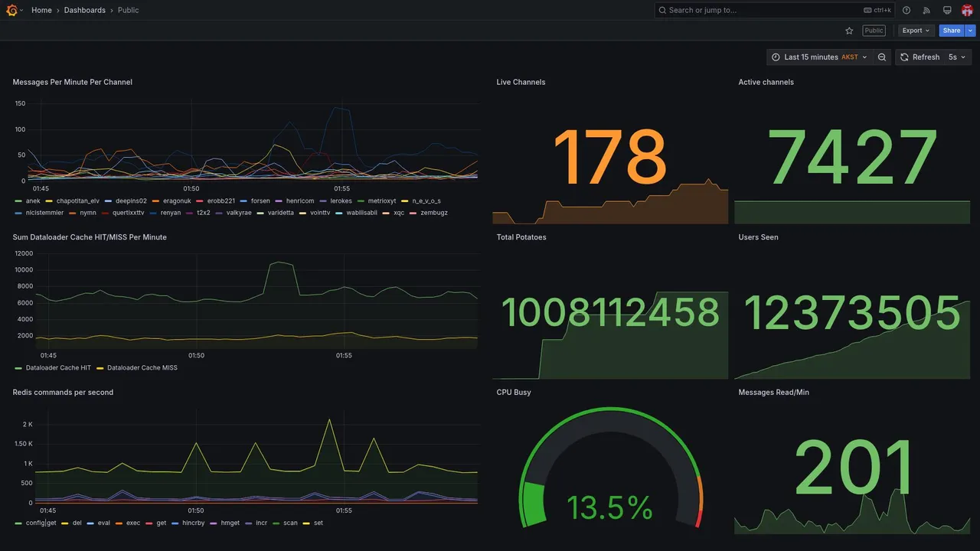Open the Export dropdown menu
The image size is (980, 551).
pos(916,31)
